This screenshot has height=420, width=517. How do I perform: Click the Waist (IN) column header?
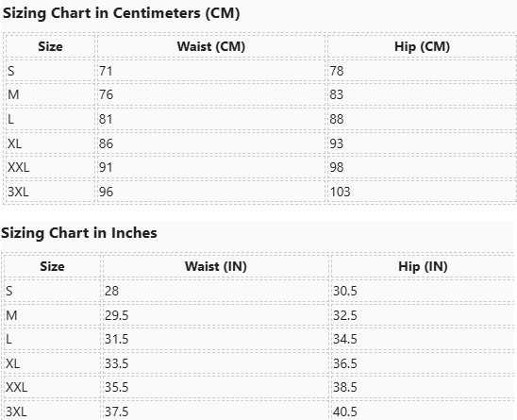coord(216,266)
